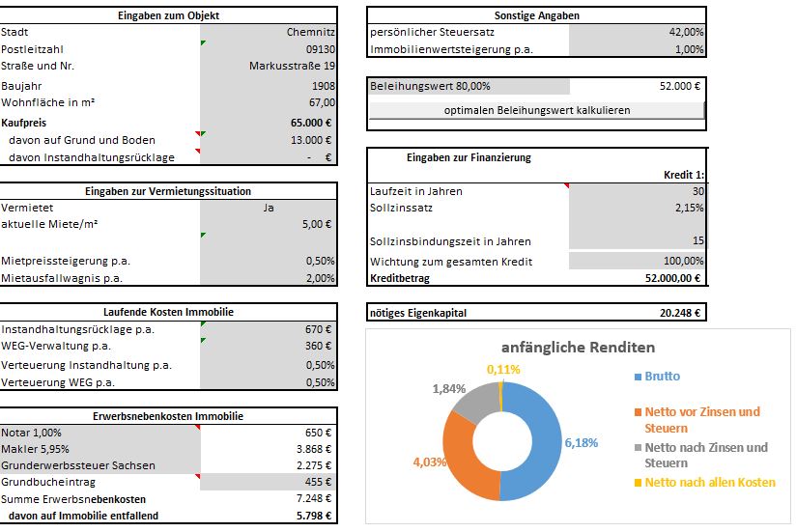Select the Grunderwerbssteuer Sachsen cell
Image resolution: width=796 pixels, height=532 pixels.
click(x=99, y=465)
